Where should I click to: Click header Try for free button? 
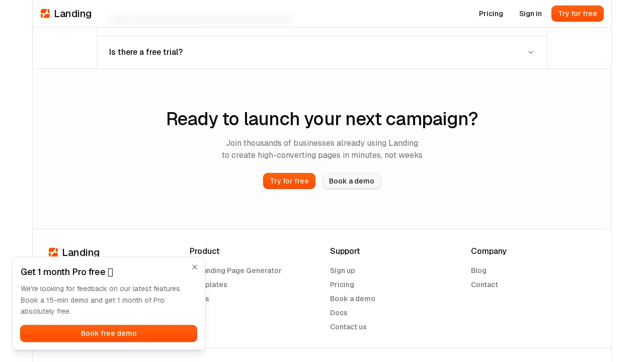coord(577,14)
